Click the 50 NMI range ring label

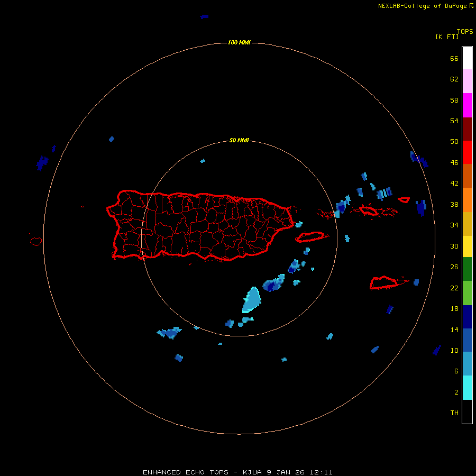tap(239, 140)
